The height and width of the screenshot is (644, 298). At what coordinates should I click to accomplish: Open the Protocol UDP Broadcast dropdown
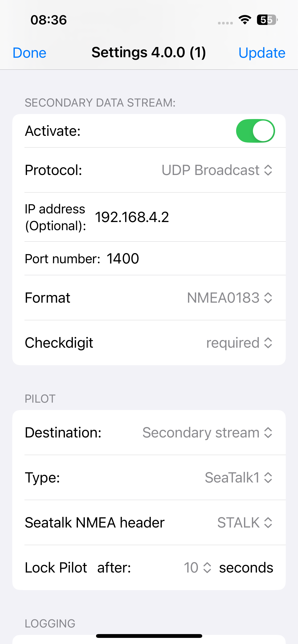coord(217,170)
